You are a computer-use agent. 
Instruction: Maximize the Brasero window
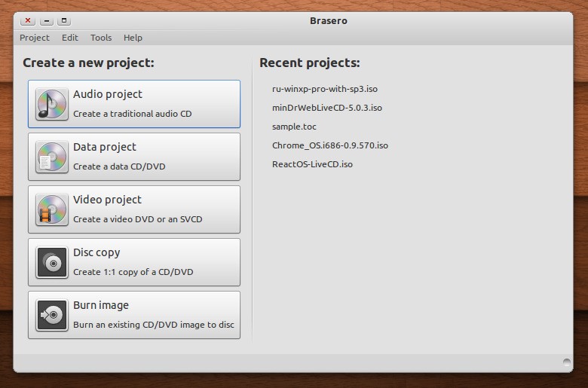click(64, 20)
